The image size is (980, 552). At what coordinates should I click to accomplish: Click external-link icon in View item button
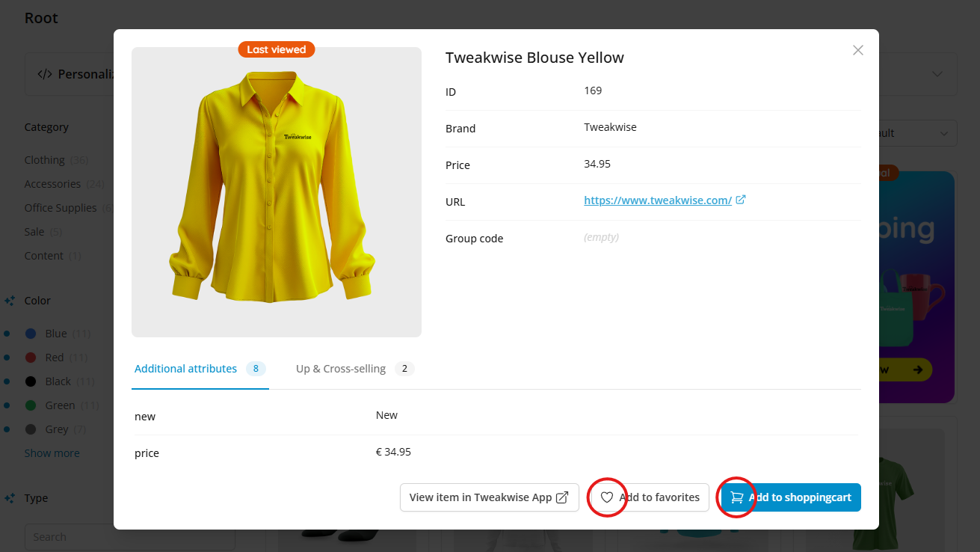click(562, 497)
